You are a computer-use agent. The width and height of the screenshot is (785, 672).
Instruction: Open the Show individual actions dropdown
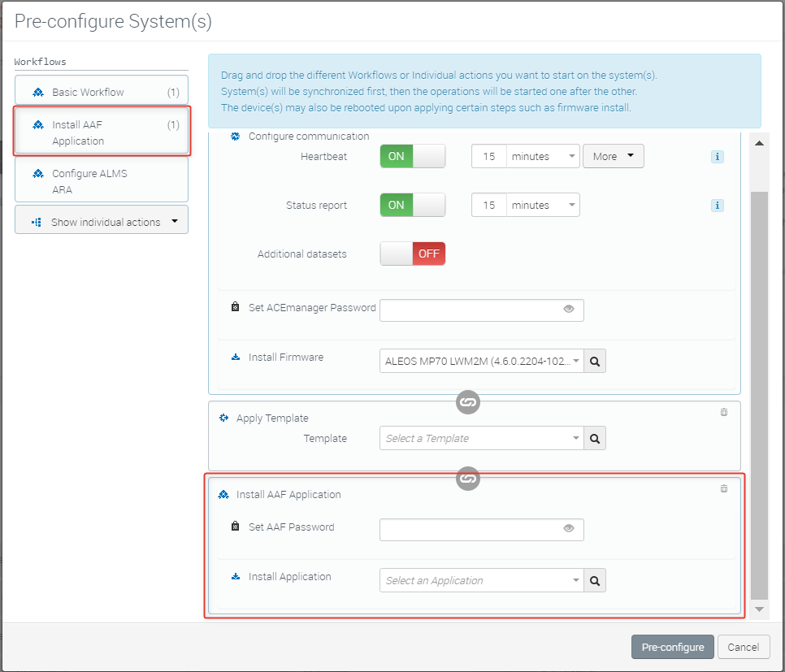click(102, 222)
